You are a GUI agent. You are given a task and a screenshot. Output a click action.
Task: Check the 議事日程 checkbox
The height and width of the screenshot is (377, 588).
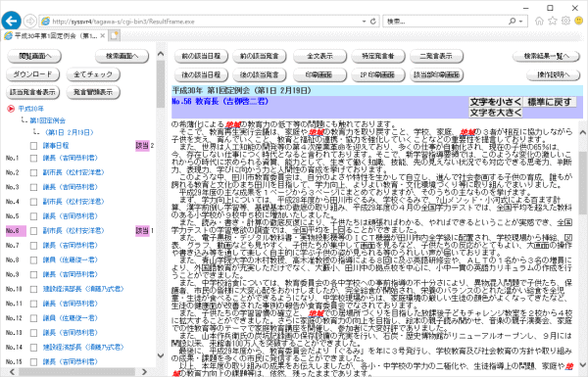(33, 146)
